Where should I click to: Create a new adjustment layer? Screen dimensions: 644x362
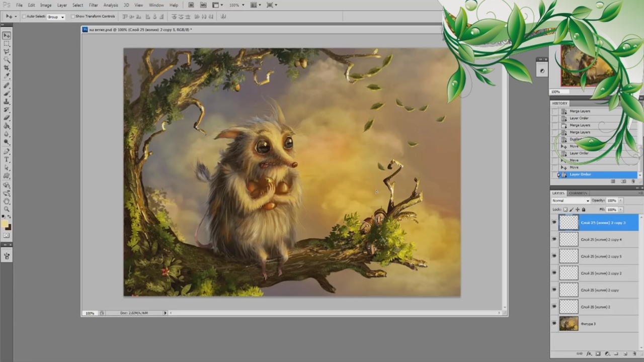(x=607, y=354)
